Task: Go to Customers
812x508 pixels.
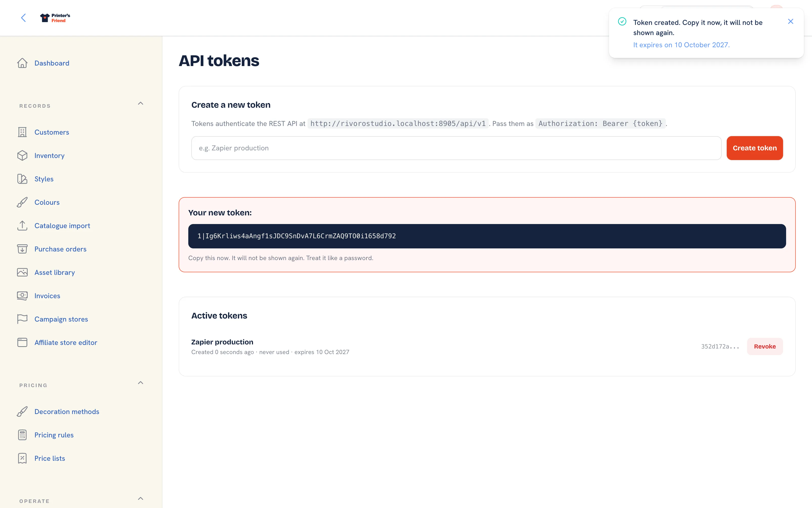Action: tap(52, 132)
